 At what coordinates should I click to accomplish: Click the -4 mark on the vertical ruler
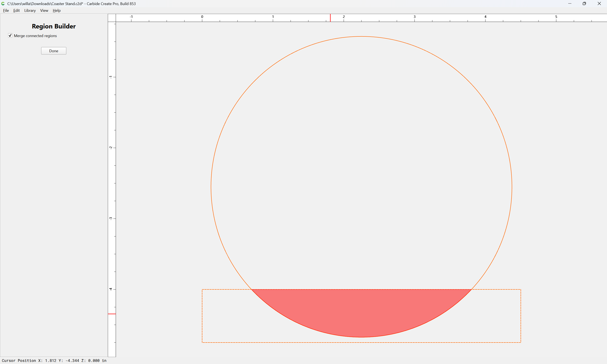111,289
